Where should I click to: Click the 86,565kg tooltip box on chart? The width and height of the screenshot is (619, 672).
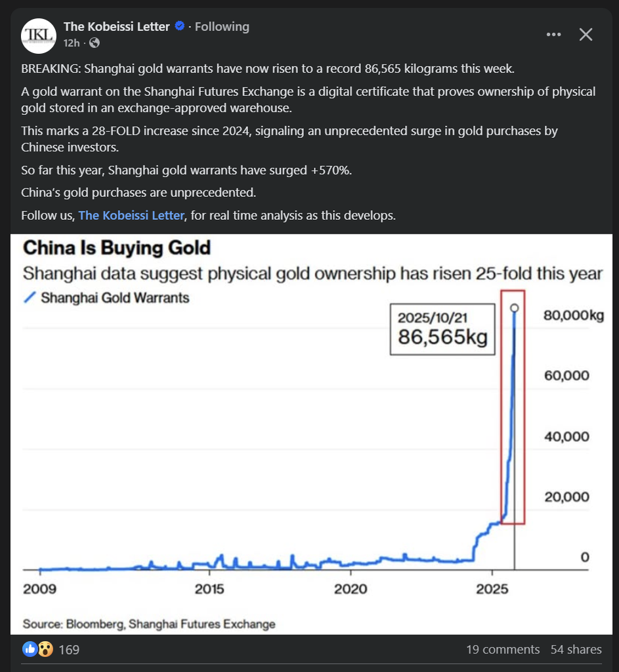pos(442,329)
